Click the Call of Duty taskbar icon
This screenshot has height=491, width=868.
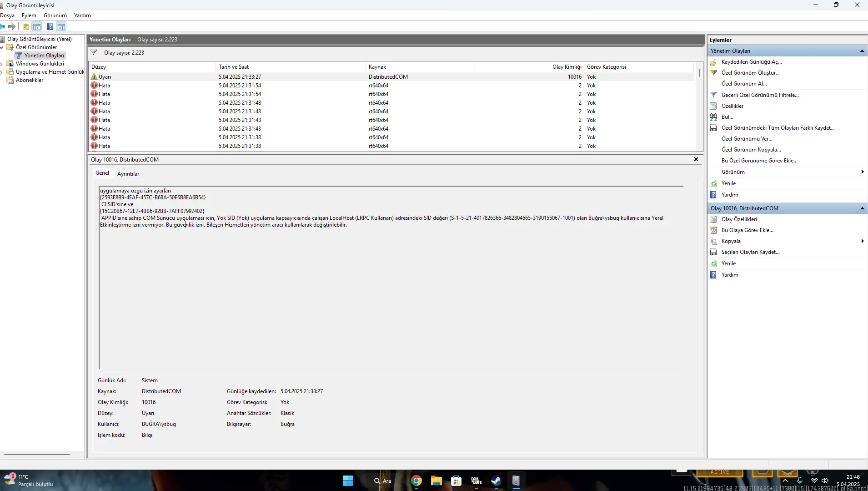point(476,481)
